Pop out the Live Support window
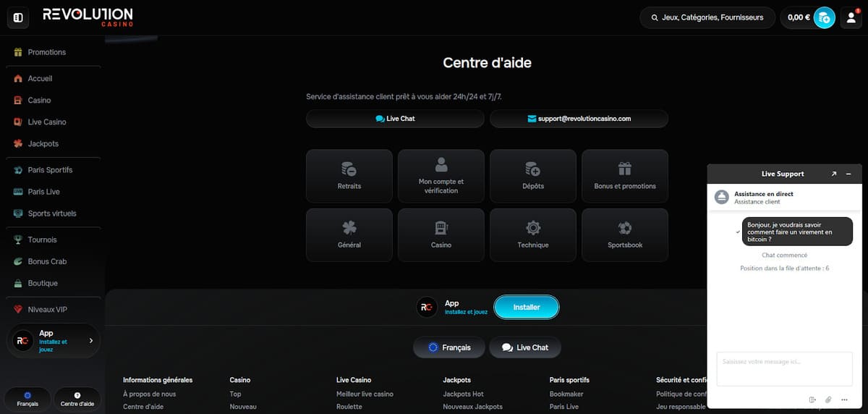868x414 pixels. [x=833, y=174]
